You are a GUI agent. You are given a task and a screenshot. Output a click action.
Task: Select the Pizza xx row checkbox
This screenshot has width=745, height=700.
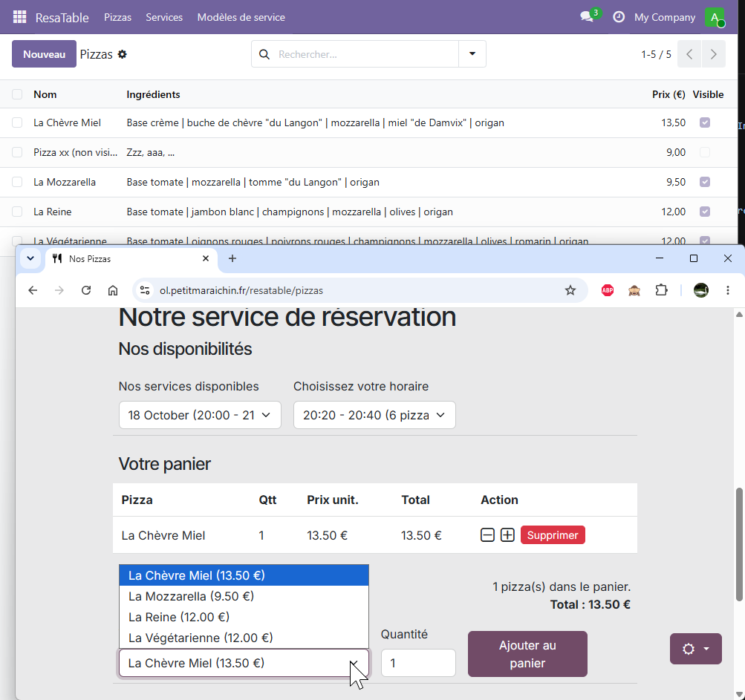[x=17, y=152]
